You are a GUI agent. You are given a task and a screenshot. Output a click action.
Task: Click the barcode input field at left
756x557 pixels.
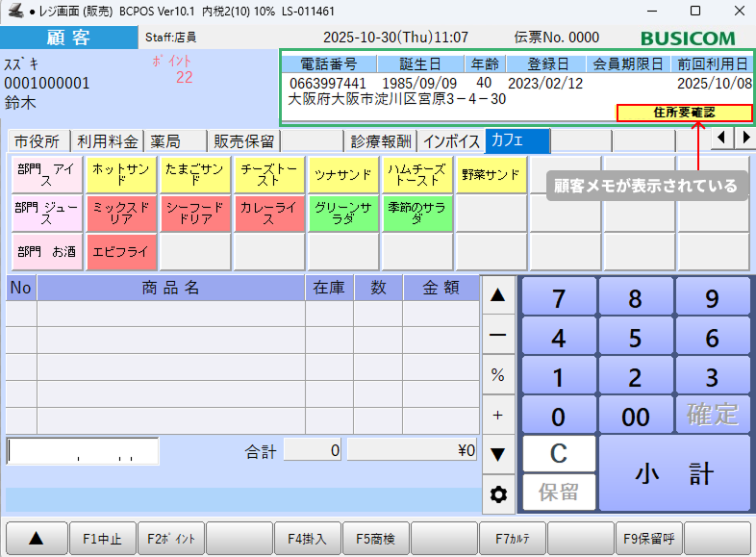pos(83,450)
